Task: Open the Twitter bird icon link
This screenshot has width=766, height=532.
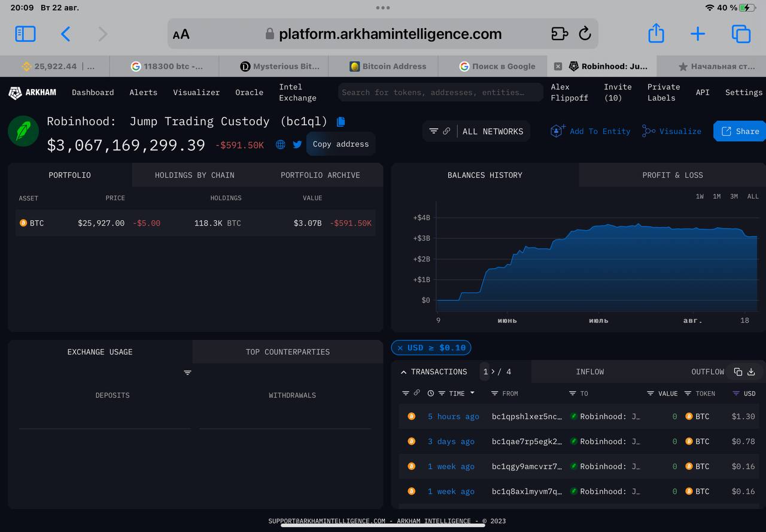Action: click(297, 144)
